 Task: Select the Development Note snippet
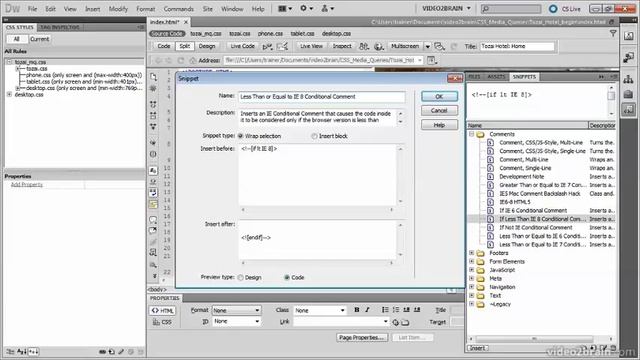pos(522,177)
